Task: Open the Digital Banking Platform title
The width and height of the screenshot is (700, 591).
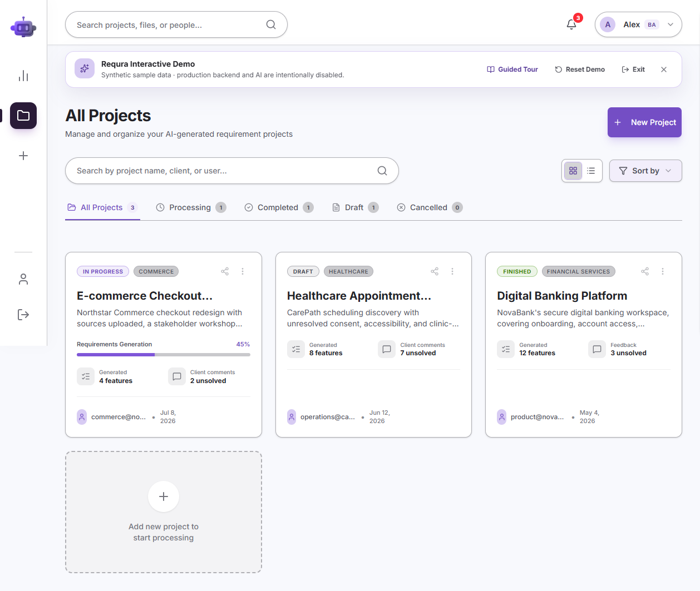Action: click(562, 296)
